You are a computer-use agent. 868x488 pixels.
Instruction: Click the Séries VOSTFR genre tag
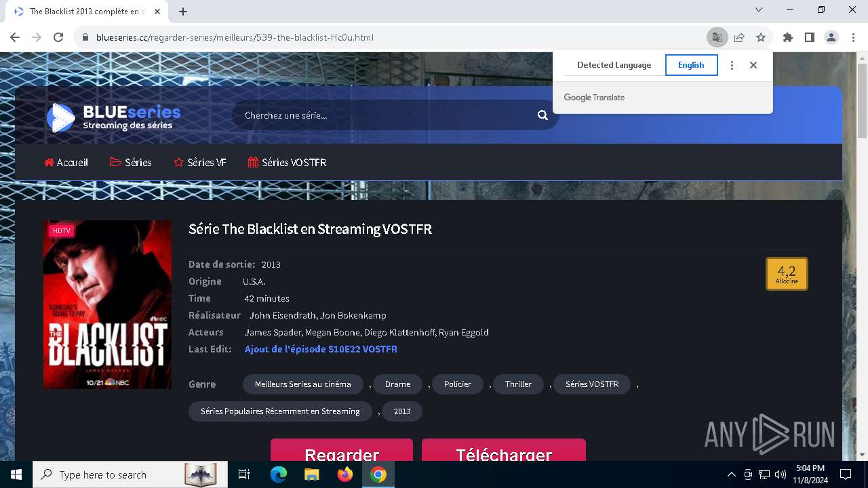click(x=592, y=384)
